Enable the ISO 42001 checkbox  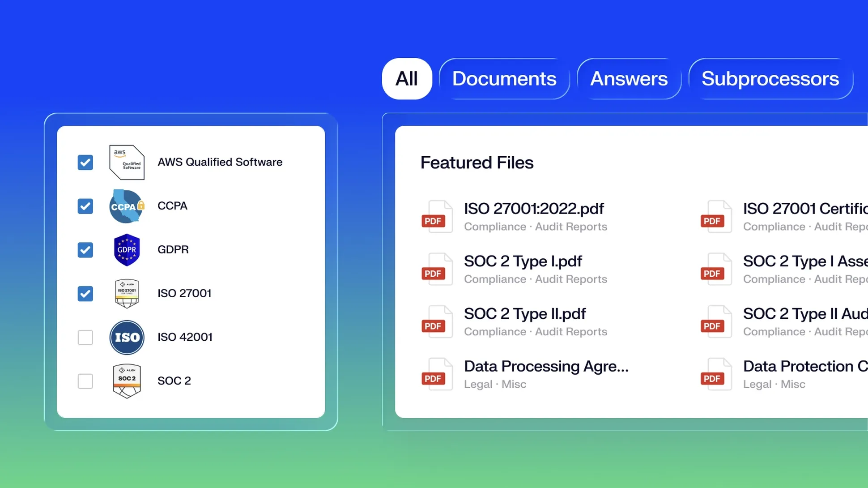pyautogui.click(x=85, y=337)
